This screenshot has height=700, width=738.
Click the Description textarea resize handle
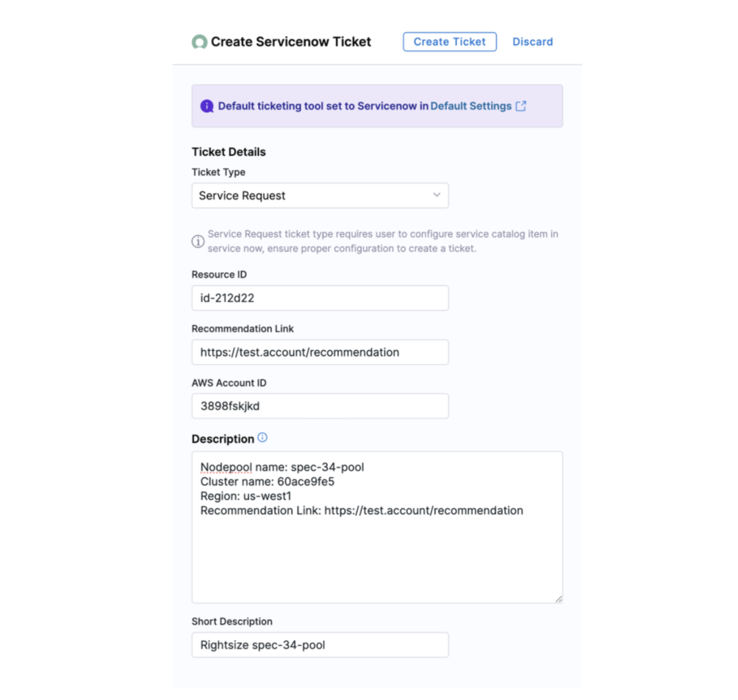click(x=558, y=599)
